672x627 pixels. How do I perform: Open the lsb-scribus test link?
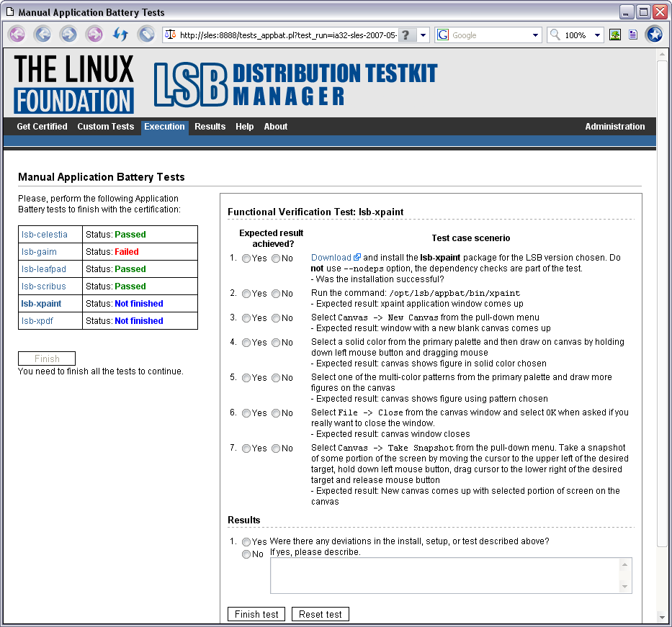click(x=44, y=286)
